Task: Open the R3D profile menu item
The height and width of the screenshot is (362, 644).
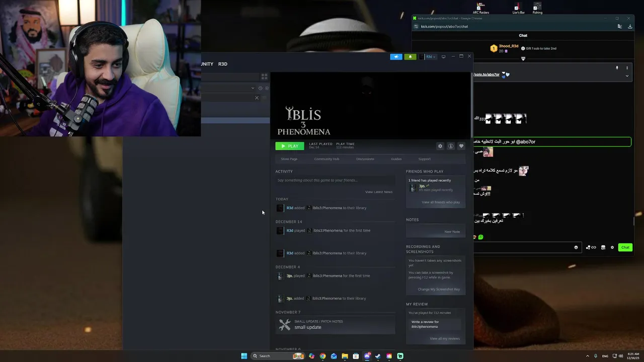Action: [x=222, y=64]
